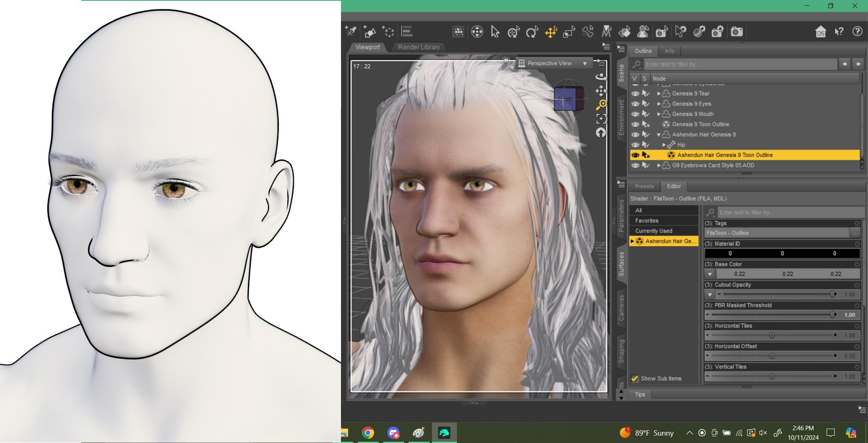The image size is (868, 443).
Task: Select the Rotate tool in toolbar
Action: click(532, 32)
